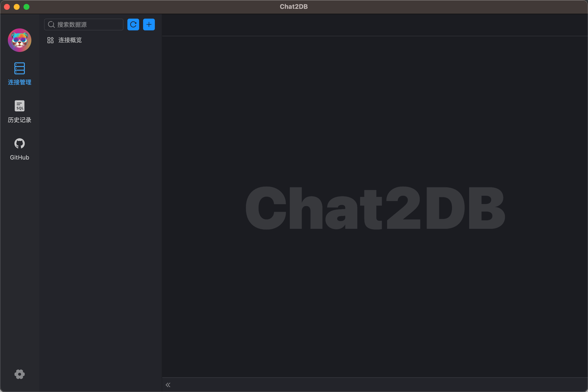Click the Chat2DB panda avatar
The width and height of the screenshot is (588, 392).
[x=20, y=40]
